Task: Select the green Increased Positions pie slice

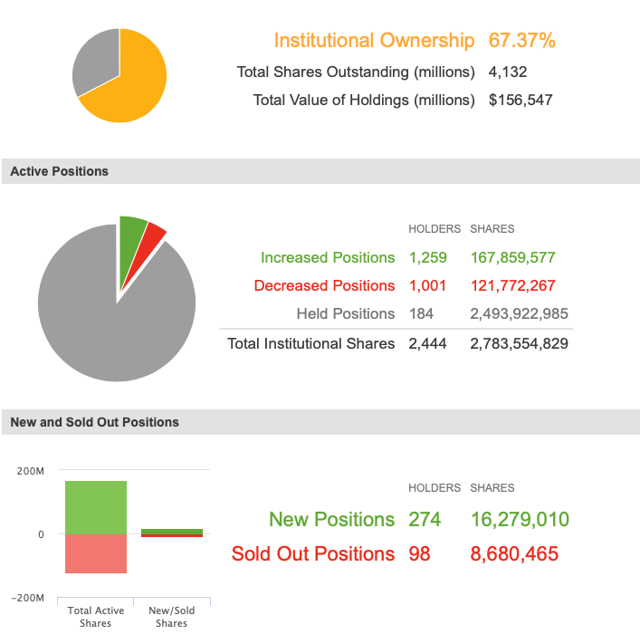Action: tap(132, 232)
